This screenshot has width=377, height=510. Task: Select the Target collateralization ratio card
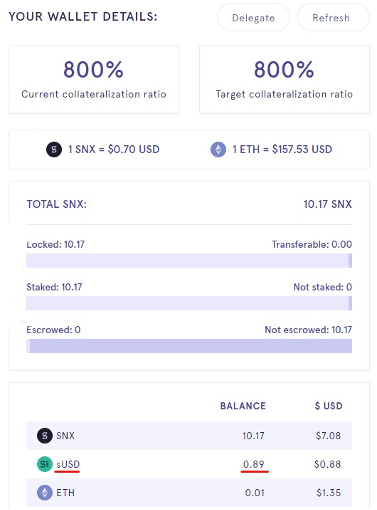point(284,80)
